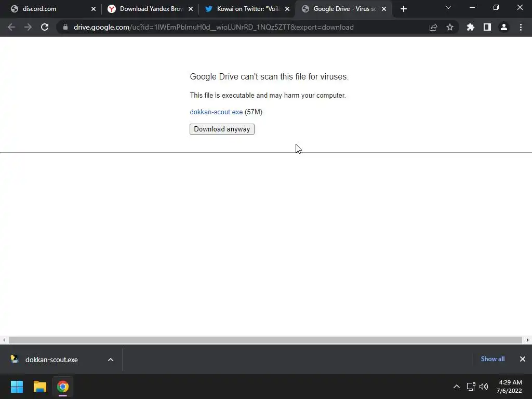Minimize the Chrome window
Image resolution: width=532 pixels, height=399 pixels.
(472, 7)
